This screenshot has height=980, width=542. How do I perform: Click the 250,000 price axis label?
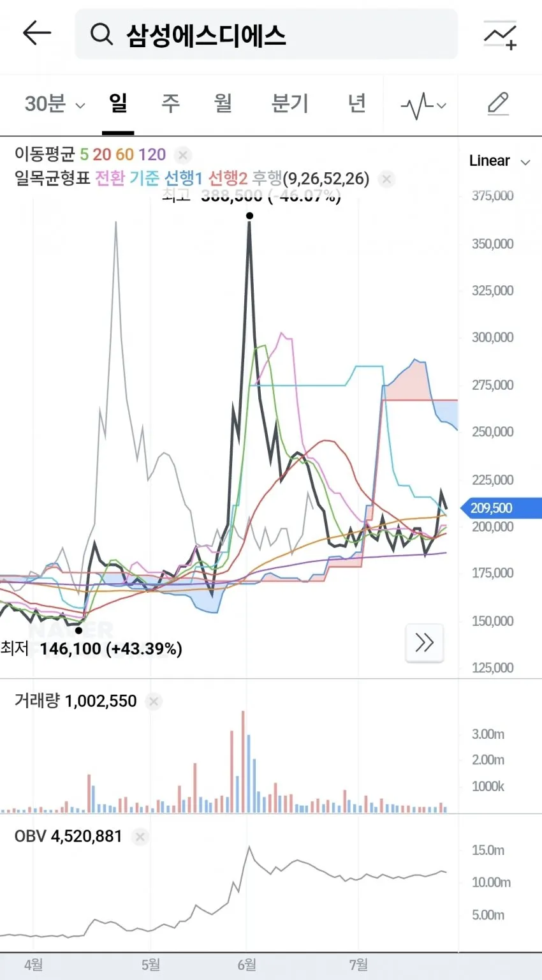[492, 432]
